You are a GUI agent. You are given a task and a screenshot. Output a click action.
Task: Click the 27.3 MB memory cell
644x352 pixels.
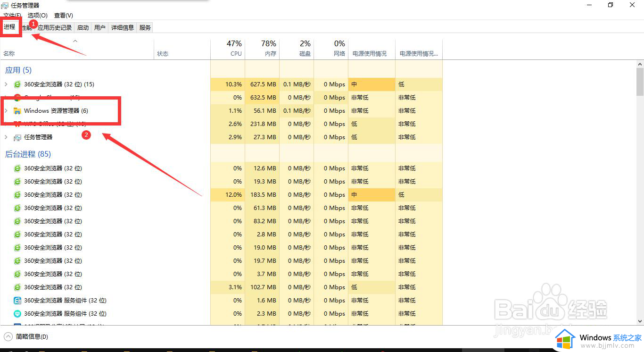tap(262, 137)
